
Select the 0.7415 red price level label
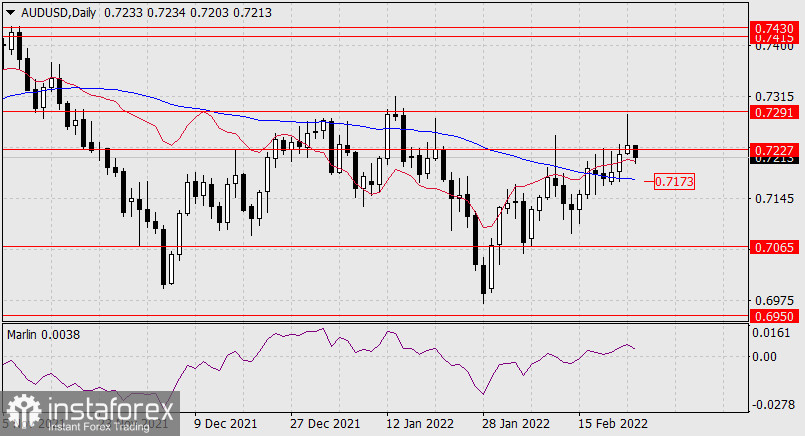774,38
